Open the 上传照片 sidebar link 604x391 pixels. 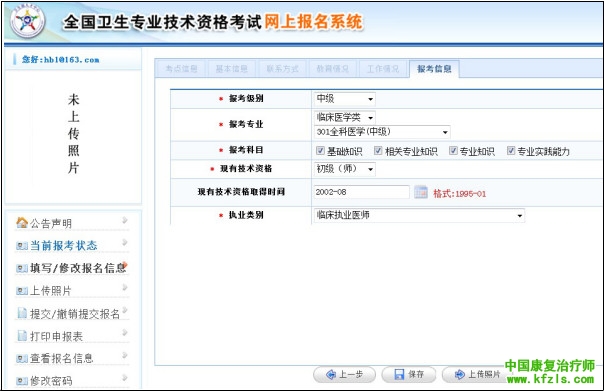coord(51,291)
